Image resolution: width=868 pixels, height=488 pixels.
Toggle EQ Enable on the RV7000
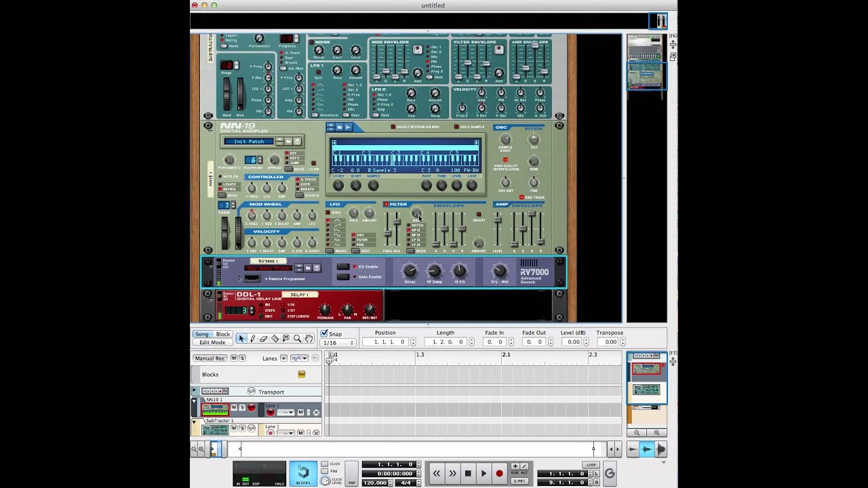pos(343,266)
